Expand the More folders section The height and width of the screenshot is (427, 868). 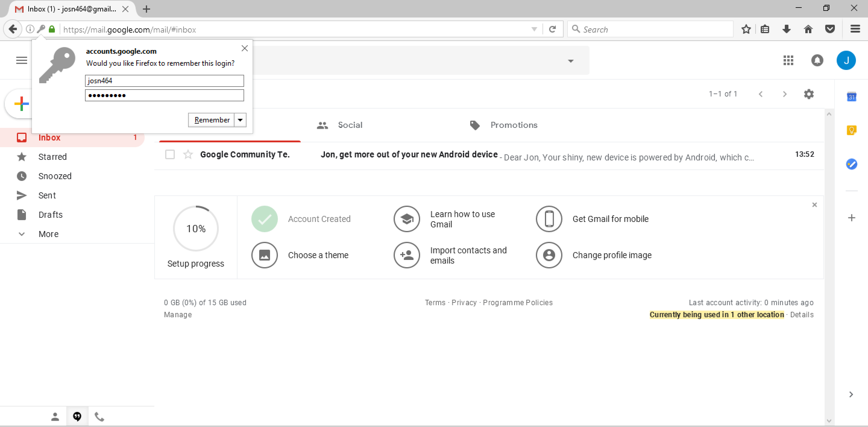[48, 234]
